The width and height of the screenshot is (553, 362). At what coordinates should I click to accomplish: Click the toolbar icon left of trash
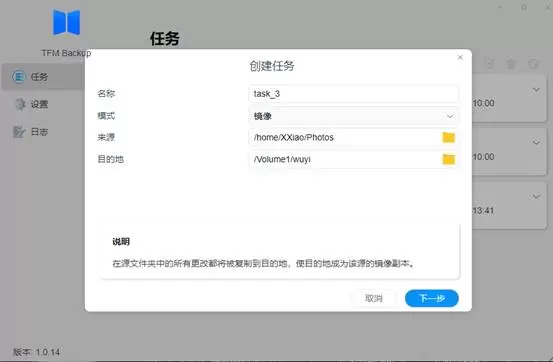click(x=489, y=64)
